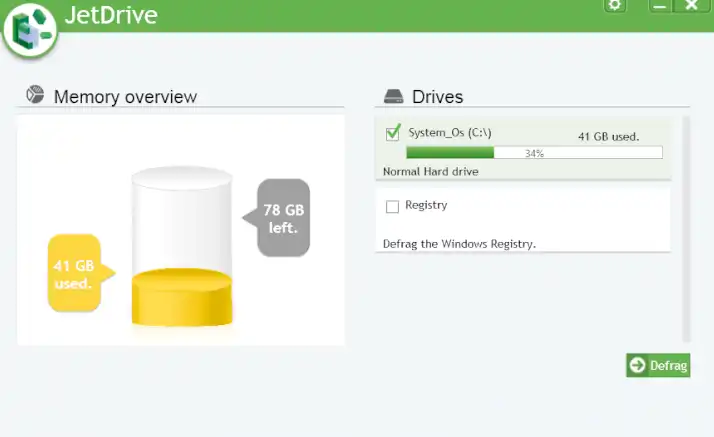Start defragmentation with the Defrag button
This screenshot has height=437, width=714.
point(658,365)
